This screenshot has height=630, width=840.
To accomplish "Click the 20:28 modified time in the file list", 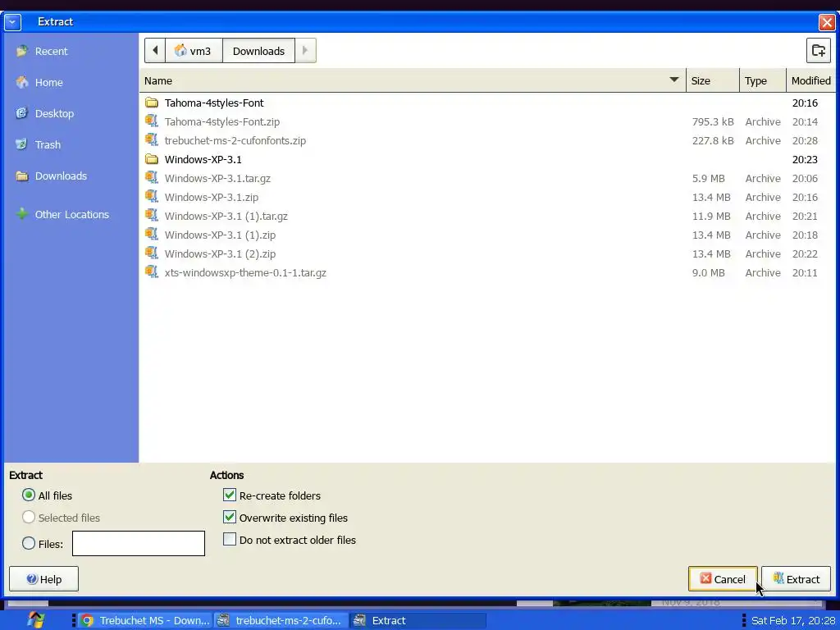I will pyautogui.click(x=805, y=140).
